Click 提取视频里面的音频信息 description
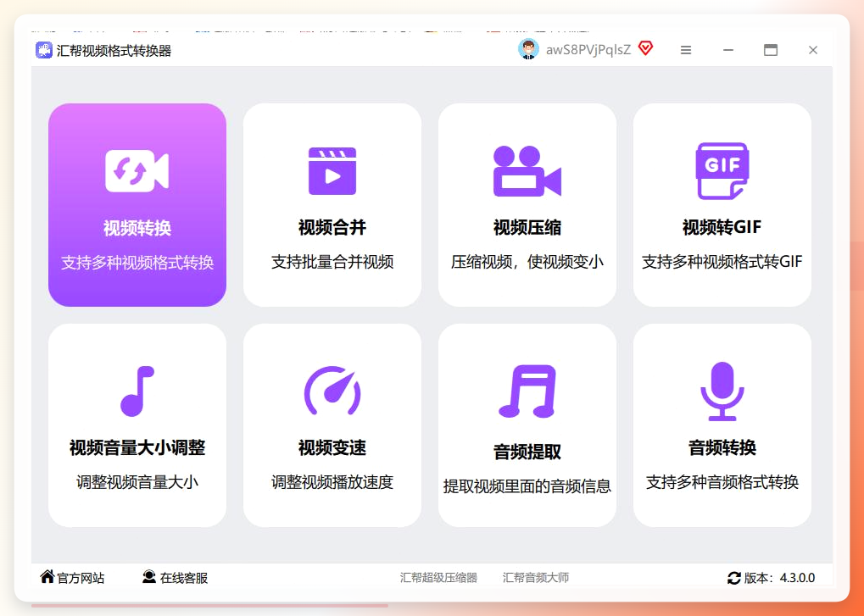The height and width of the screenshot is (616, 864). click(x=527, y=486)
